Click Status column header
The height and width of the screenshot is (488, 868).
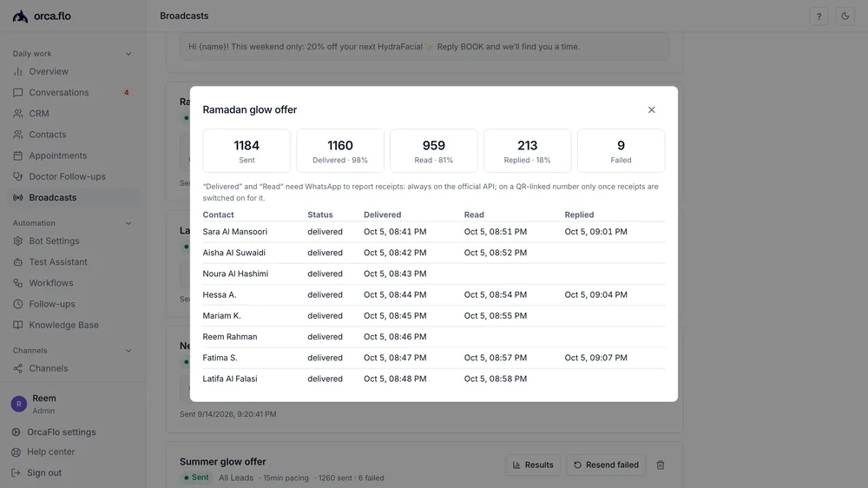tap(320, 215)
